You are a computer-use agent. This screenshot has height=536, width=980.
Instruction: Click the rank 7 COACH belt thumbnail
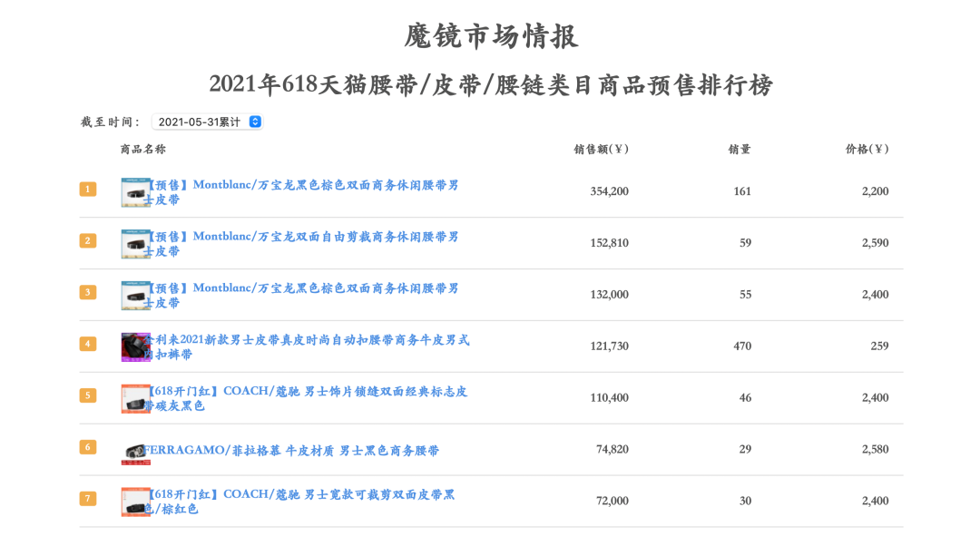(x=135, y=502)
